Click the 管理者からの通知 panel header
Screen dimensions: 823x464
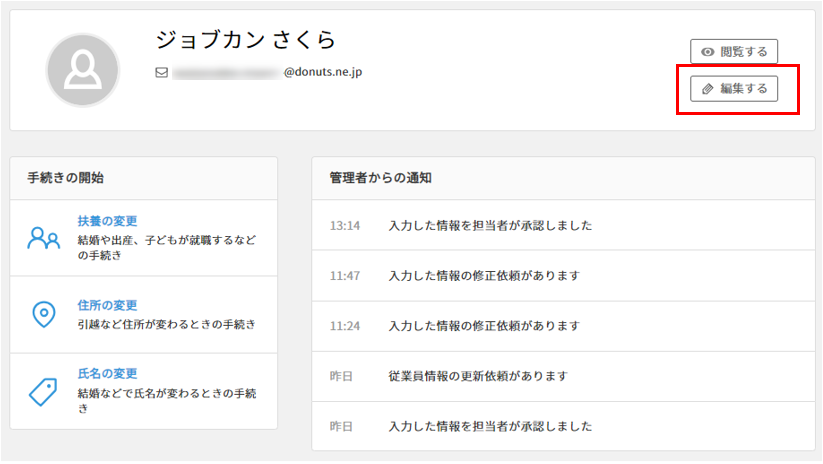563,178
